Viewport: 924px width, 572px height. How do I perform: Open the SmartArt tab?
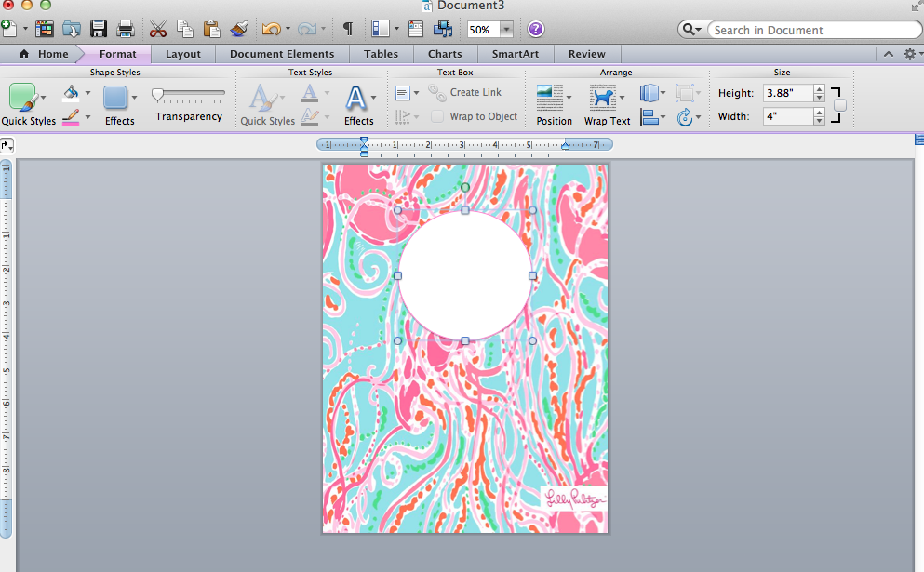pyautogui.click(x=515, y=54)
